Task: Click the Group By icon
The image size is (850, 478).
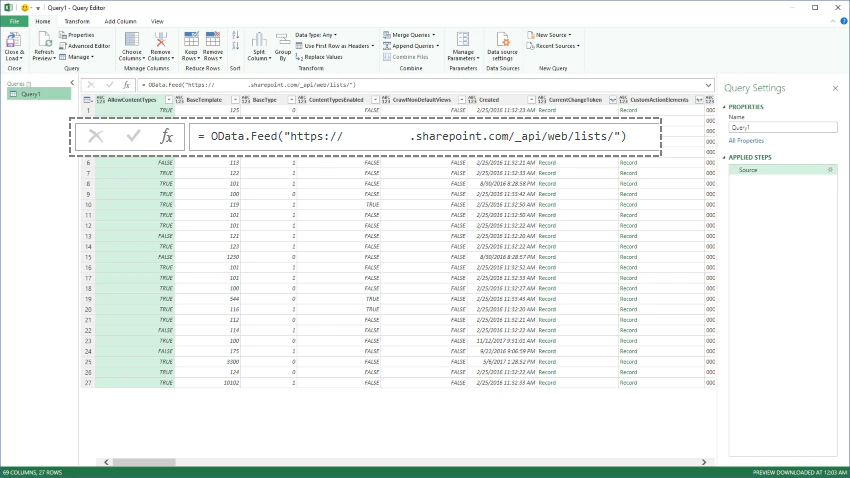Action: pos(282,40)
